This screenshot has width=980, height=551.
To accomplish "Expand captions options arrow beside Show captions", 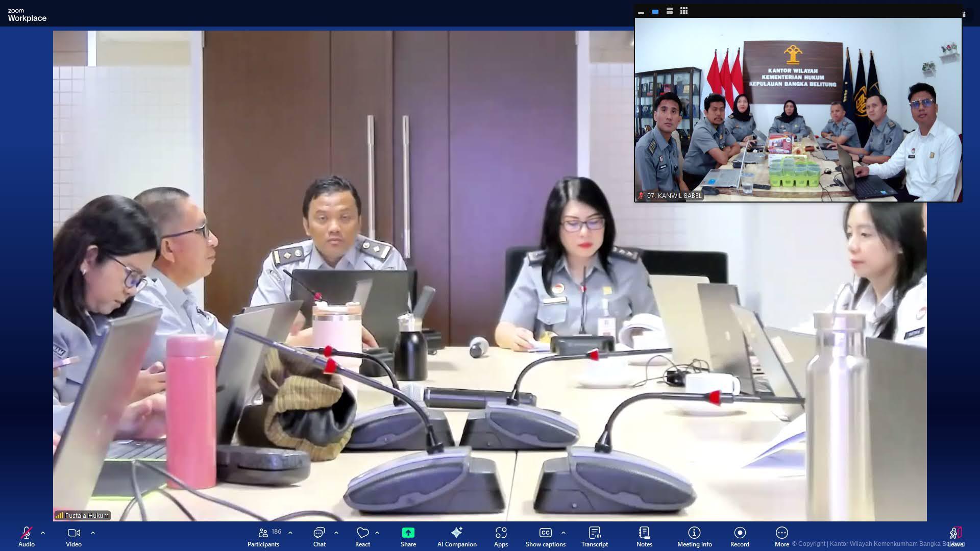I will 563,532.
